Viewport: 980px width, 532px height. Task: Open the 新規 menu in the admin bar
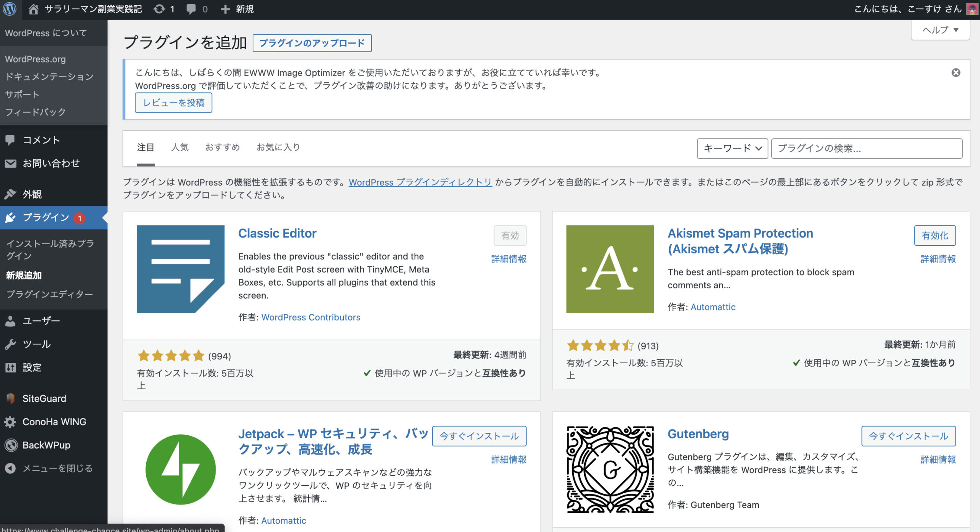(237, 9)
